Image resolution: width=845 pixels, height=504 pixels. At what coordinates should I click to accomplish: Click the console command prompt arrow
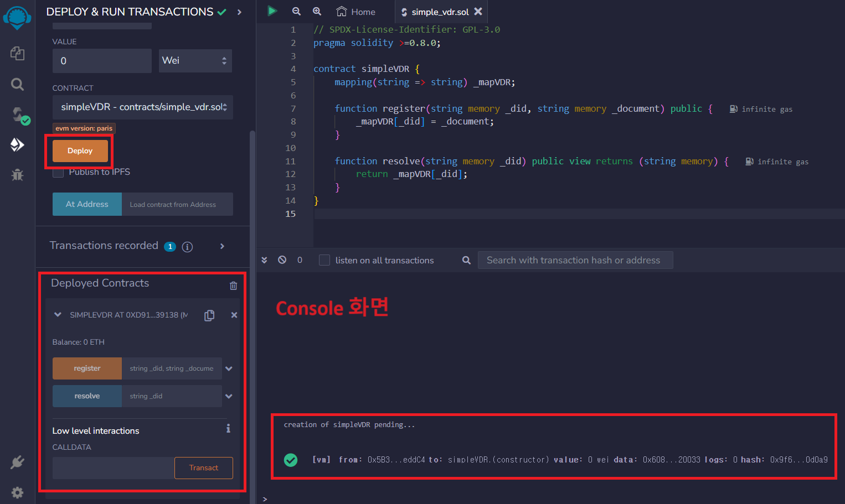265,499
